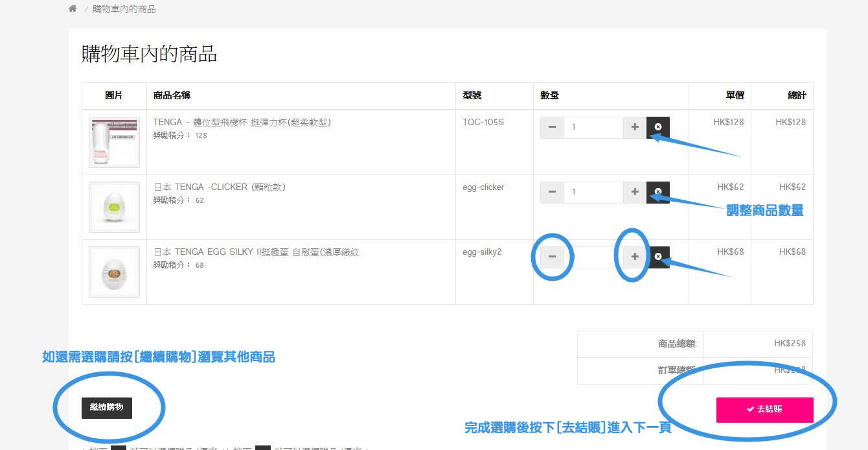This screenshot has height=450, width=868.
Task: Click the 獎勵積分 128 reward points text
Action: pos(180,136)
